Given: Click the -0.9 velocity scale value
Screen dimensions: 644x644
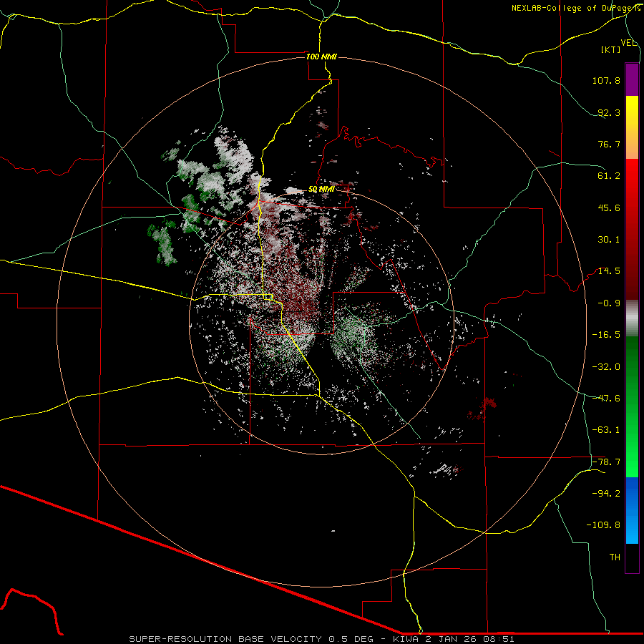Looking at the screenshot, I should pos(609,303).
